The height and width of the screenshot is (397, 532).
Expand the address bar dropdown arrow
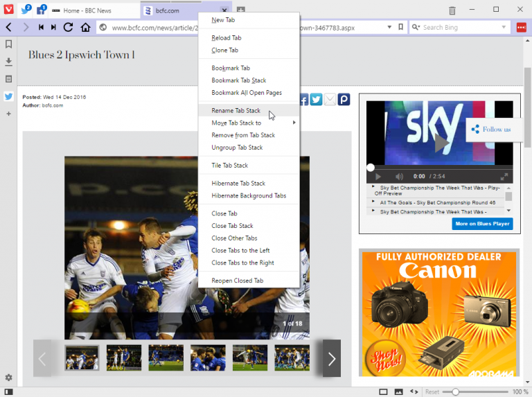coord(389,27)
